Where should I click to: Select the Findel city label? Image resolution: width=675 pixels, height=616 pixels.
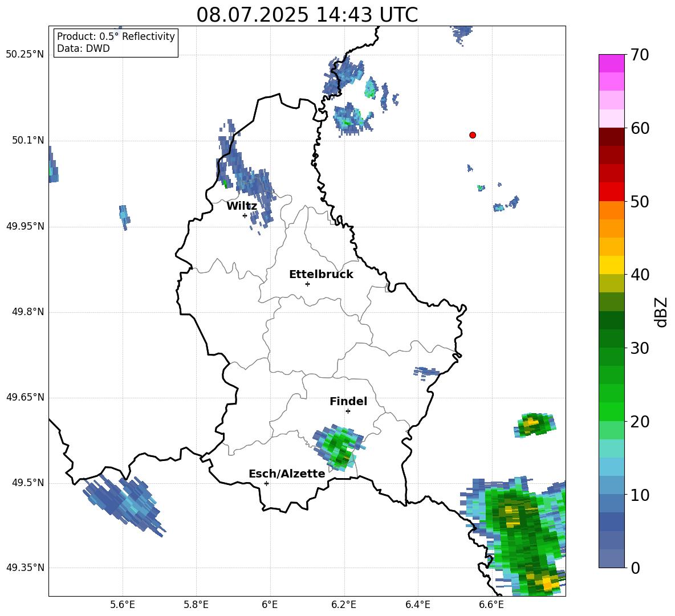click(348, 401)
